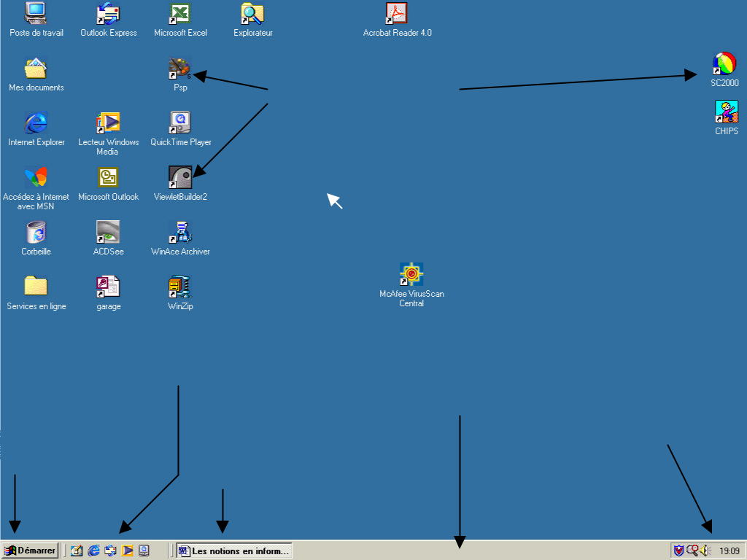Viewport: 747px width, 560px height.
Task: Open the Démarrer start menu button
Action: (30, 551)
